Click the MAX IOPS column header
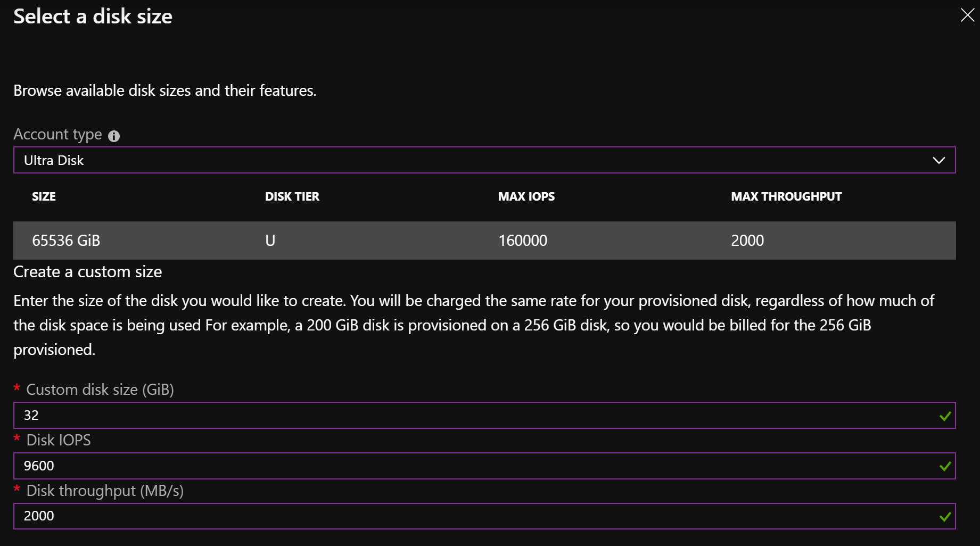The image size is (980, 546). click(x=526, y=196)
